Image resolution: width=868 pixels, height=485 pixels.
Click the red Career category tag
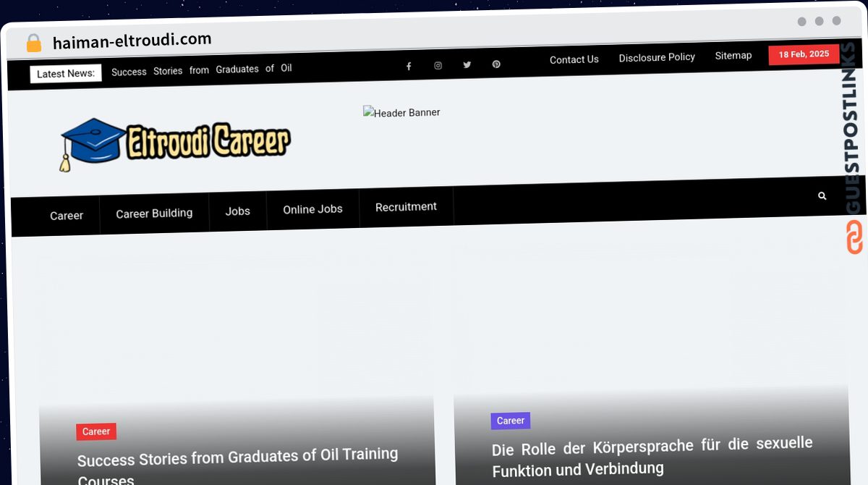click(x=96, y=431)
